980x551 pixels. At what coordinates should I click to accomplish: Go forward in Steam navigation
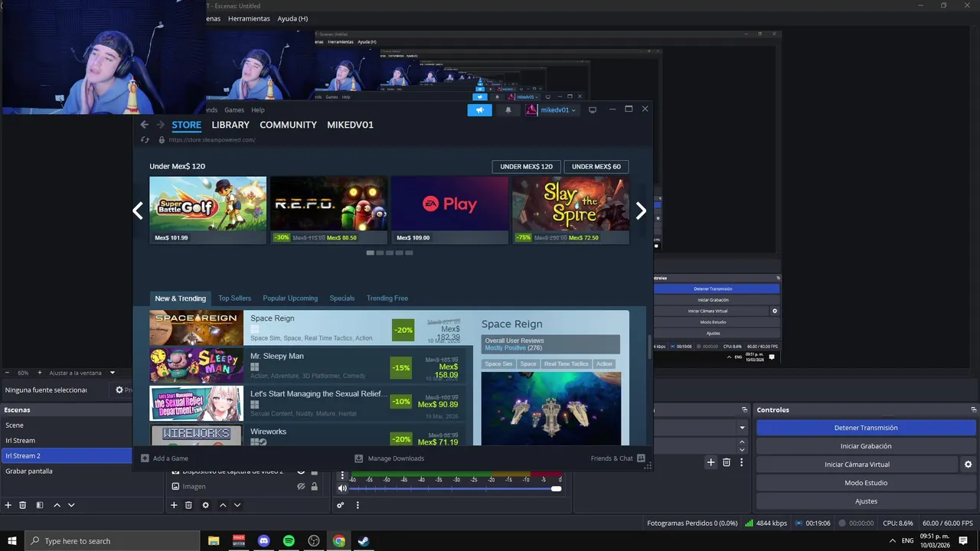[x=160, y=125]
